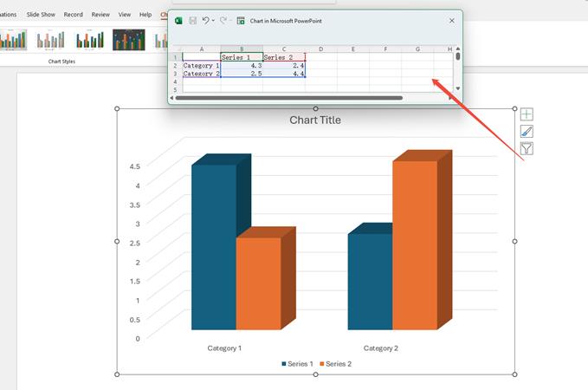Select cell C3 with value 4.4
The width and height of the screenshot is (588, 390).
(x=284, y=74)
